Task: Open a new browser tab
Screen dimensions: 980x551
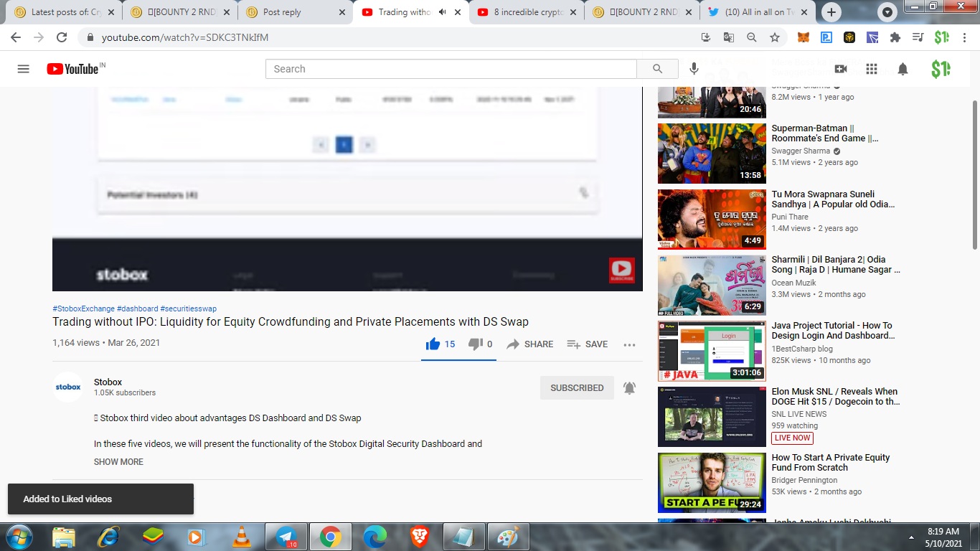Action: [x=831, y=12]
